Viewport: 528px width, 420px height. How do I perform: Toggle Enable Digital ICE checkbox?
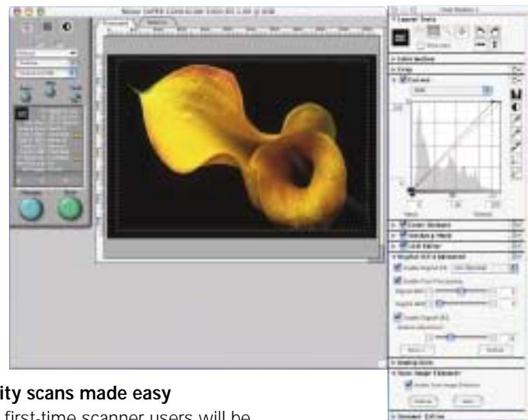click(398, 268)
